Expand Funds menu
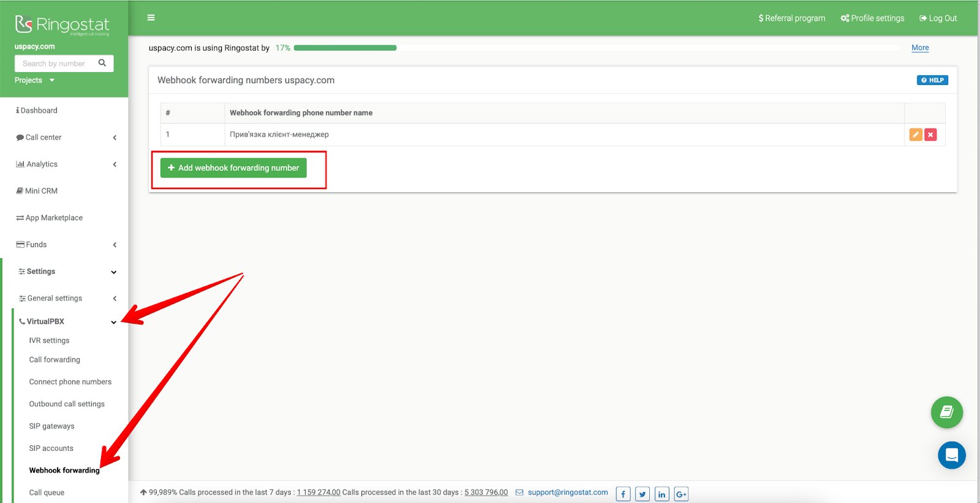Viewport: 980px width, 503px height. 66,245
